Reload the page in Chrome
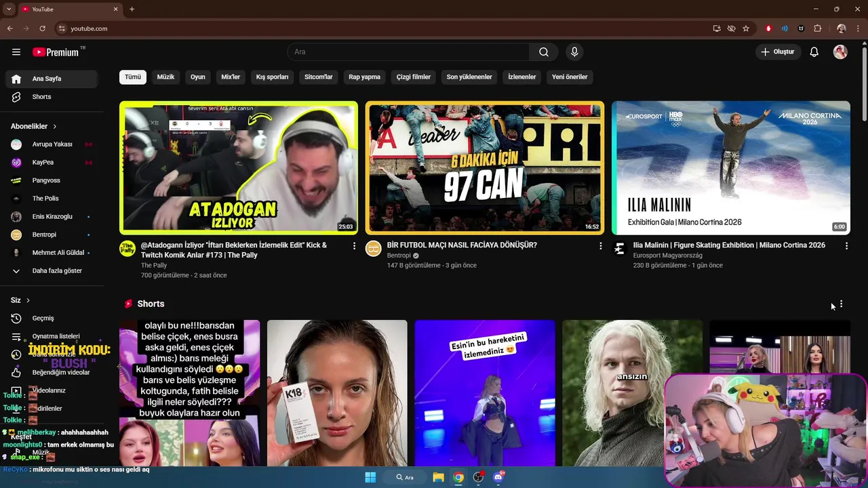Screen dimensions: 868x488 [42, 28]
